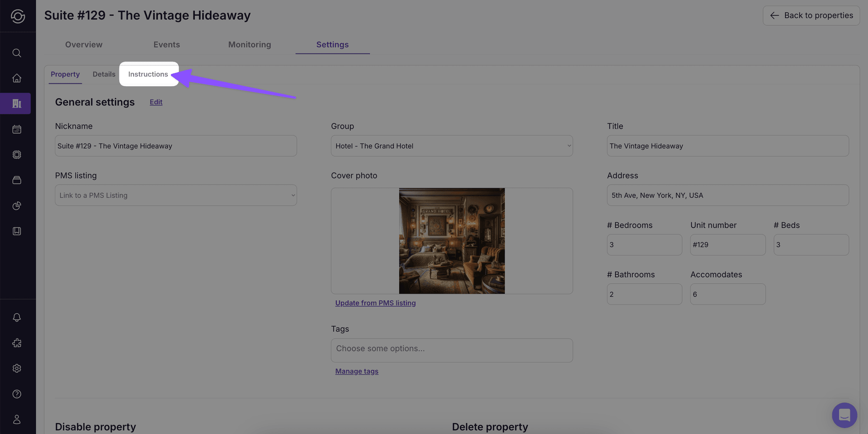
Task: Select the Properties building icon
Action: click(x=17, y=103)
